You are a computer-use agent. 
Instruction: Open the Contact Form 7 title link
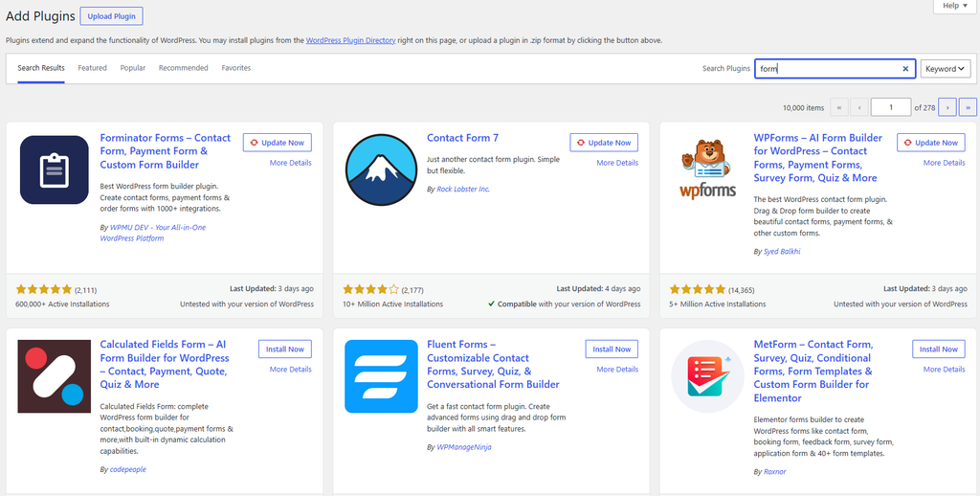(x=462, y=138)
